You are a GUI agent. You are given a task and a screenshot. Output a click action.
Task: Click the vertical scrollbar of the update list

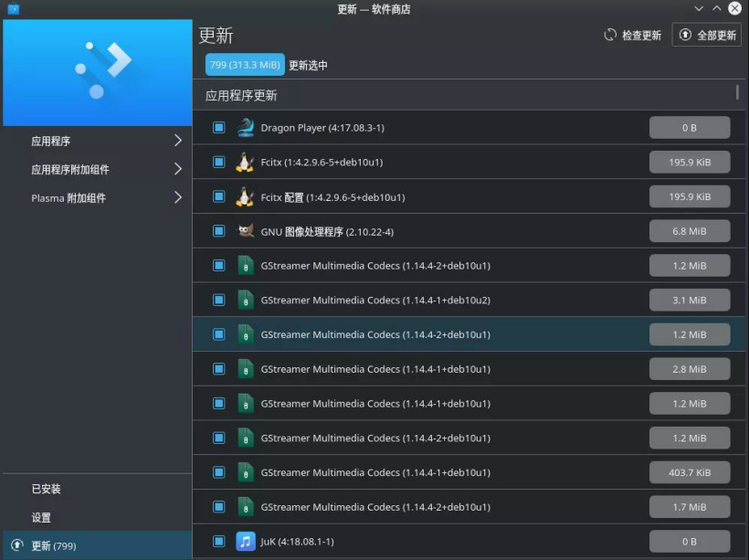click(x=737, y=92)
